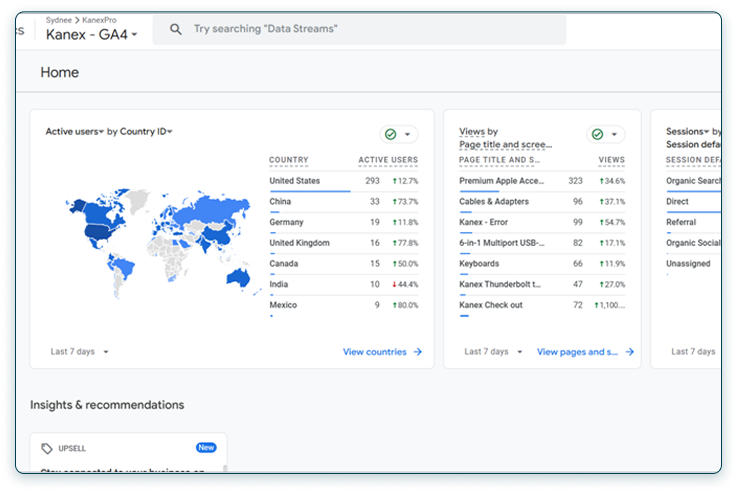The height and width of the screenshot is (493, 737).
Task: Click the search Data Streams input field
Action: [370, 30]
